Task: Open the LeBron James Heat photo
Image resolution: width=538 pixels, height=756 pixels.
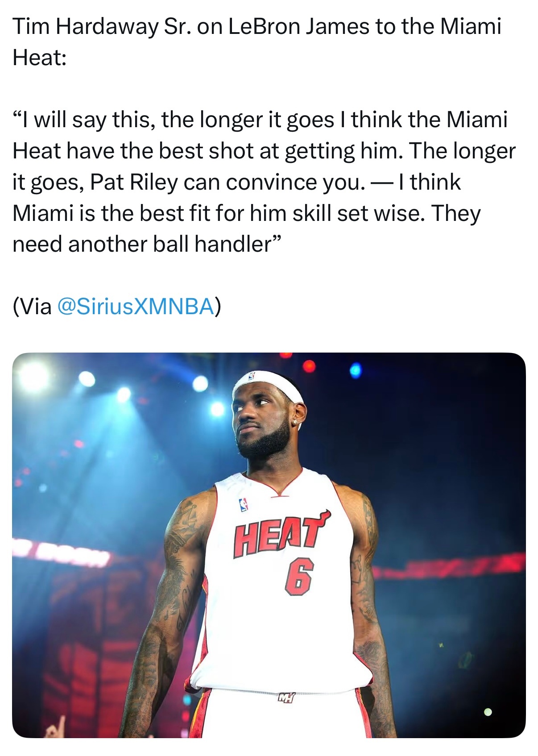Action: pyautogui.click(x=269, y=545)
